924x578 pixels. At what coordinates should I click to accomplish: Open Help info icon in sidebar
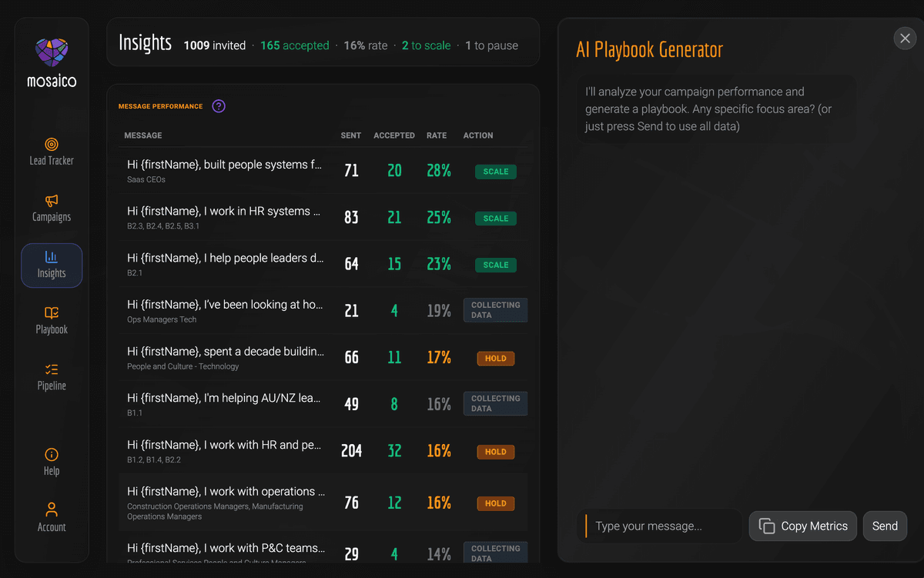52,455
